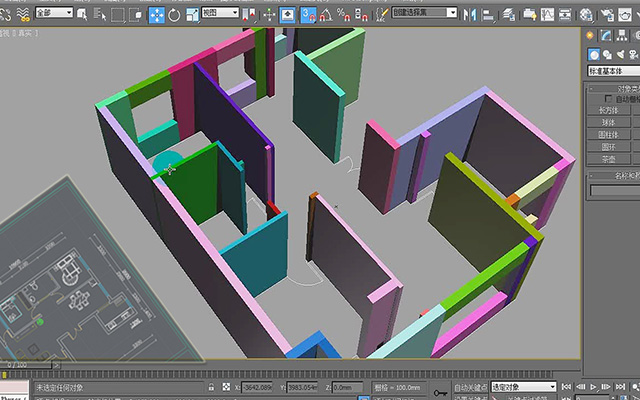Viewport: 640px width, 400px height.
Task: Open the 全部 selection filter dropdown
Action: (54, 13)
